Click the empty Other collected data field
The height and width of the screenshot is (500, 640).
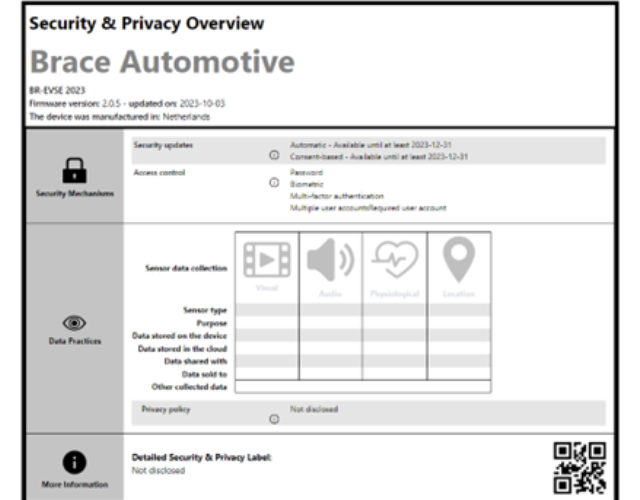[363, 387]
